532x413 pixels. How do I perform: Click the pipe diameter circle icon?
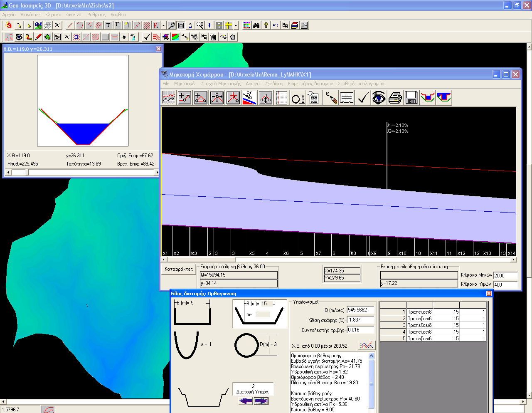pyautogui.click(x=298, y=98)
